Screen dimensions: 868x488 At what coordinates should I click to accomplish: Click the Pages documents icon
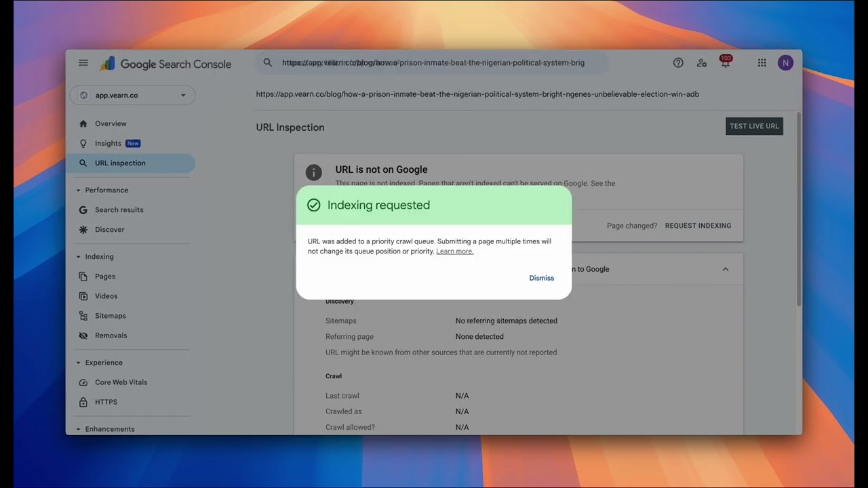(x=83, y=276)
